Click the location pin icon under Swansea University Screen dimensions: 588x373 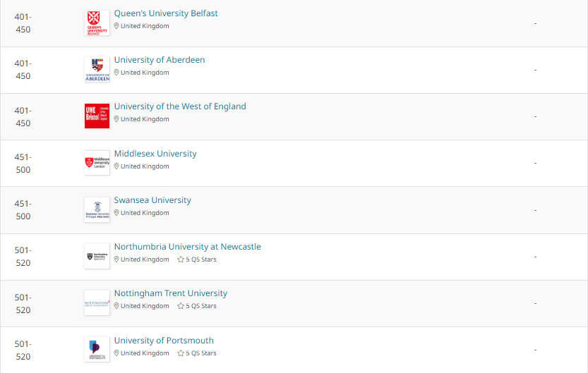point(116,213)
